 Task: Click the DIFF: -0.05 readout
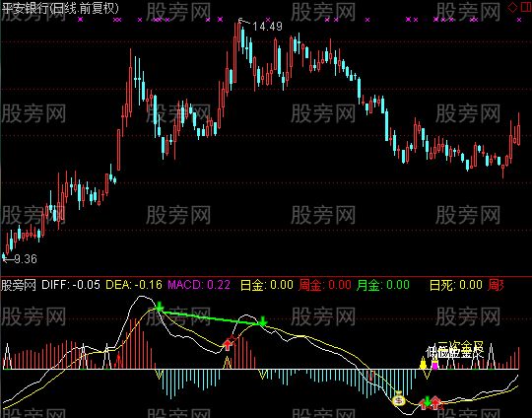[71, 285]
